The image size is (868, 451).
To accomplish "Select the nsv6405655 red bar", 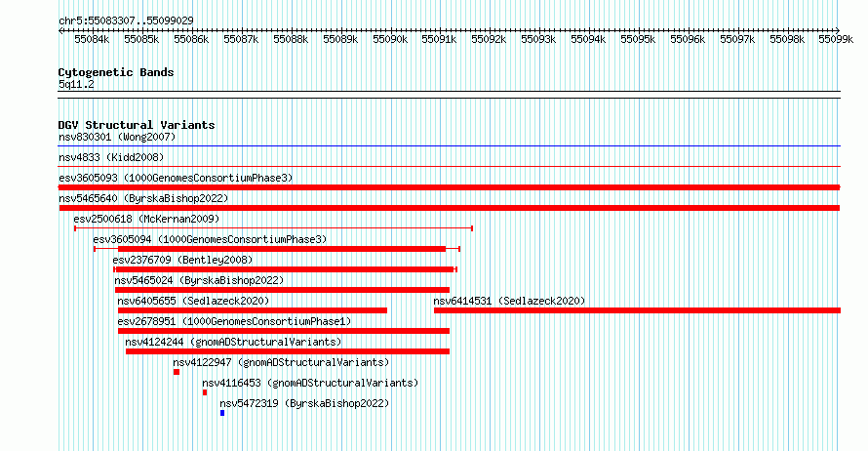I will (253, 310).
